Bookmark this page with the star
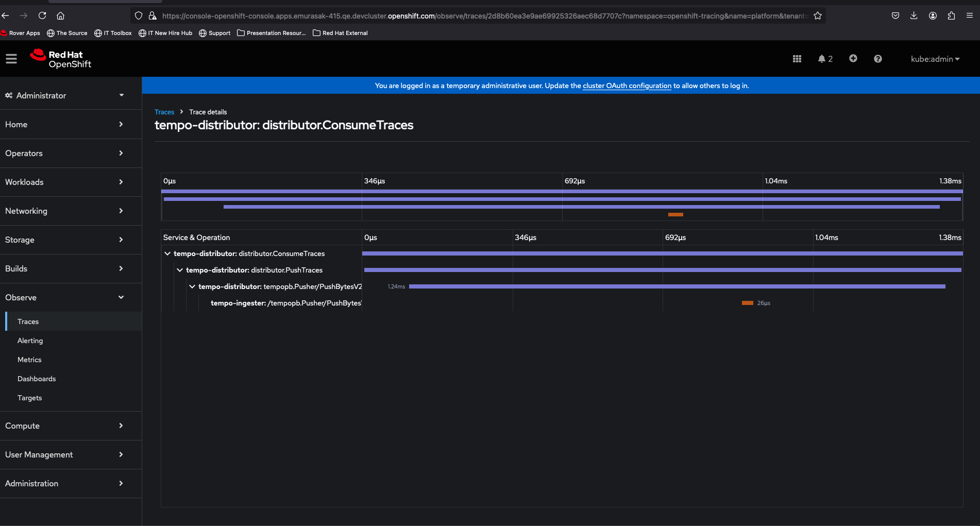 818,16
